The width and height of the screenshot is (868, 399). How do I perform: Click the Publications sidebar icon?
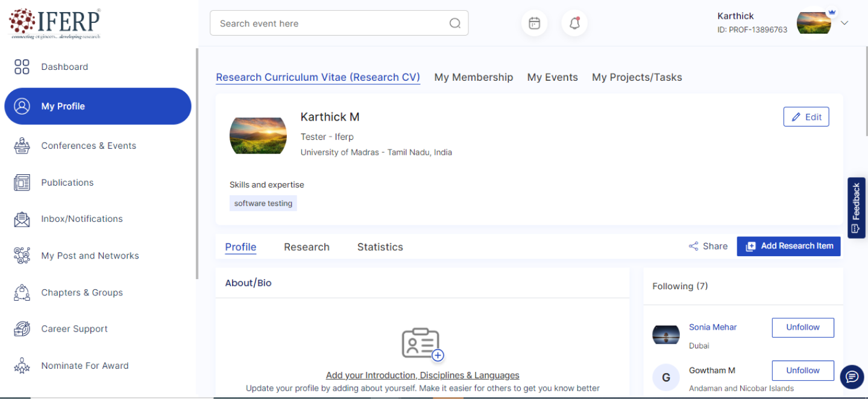[x=22, y=183]
